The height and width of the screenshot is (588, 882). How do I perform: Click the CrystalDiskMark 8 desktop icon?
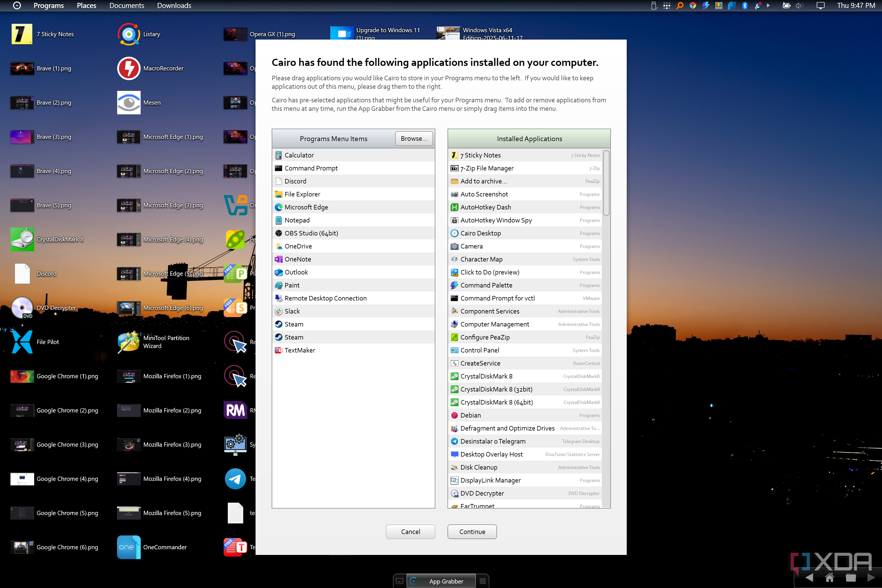22,239
